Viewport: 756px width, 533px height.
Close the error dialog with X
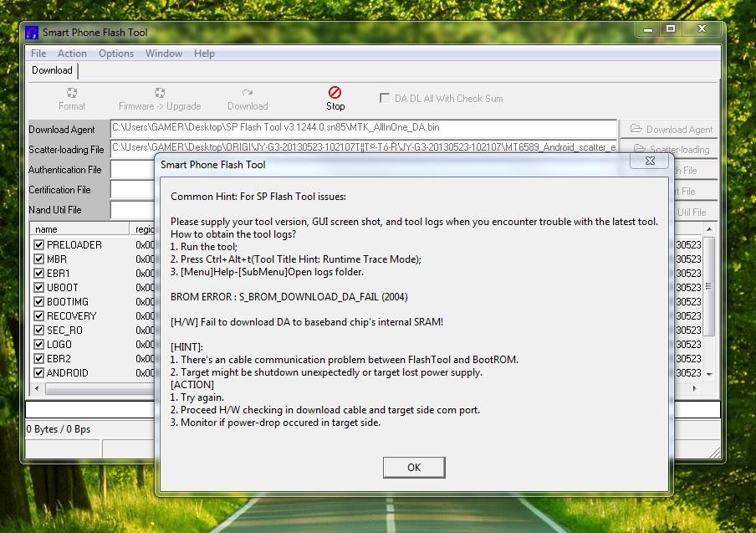[x=650, y=161]
